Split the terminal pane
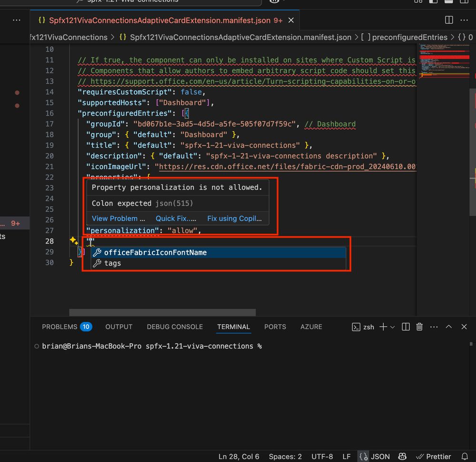Screen dimensions: 476x462 pos(406,327)
